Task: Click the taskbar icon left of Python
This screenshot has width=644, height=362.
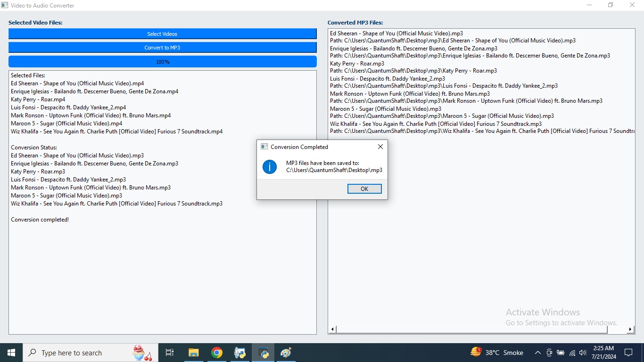Action: 240,353
